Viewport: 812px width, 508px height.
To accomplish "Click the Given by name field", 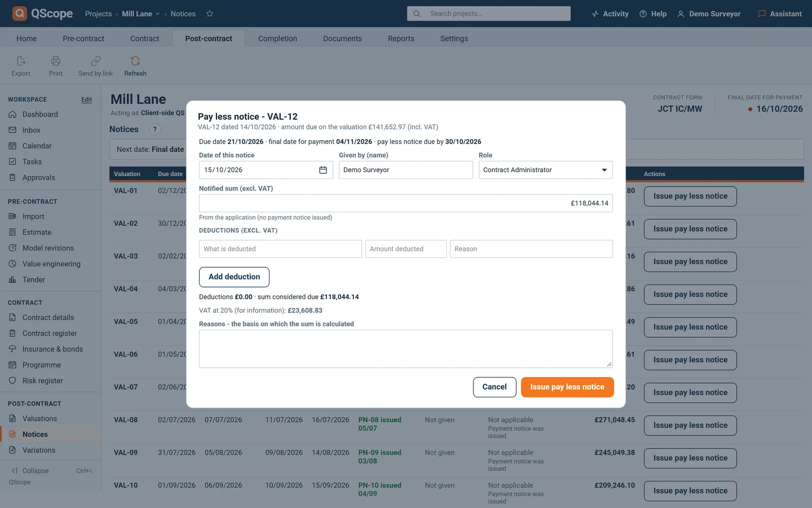I will tap(406, 170).
